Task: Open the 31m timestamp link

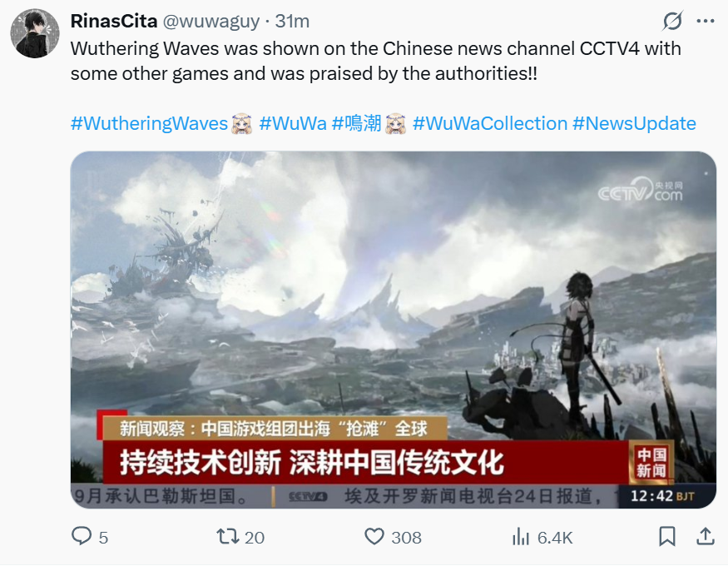Action: [x=292, y=21]
